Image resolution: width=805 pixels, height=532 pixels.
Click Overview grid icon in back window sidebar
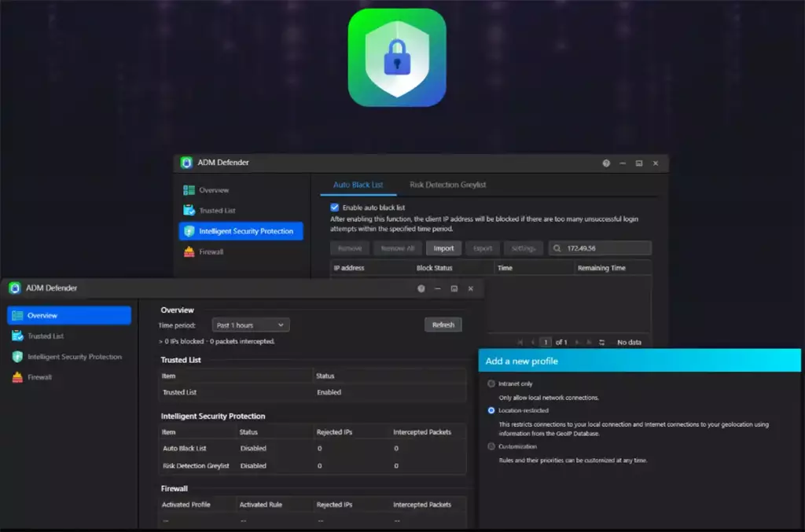(189, 190)
